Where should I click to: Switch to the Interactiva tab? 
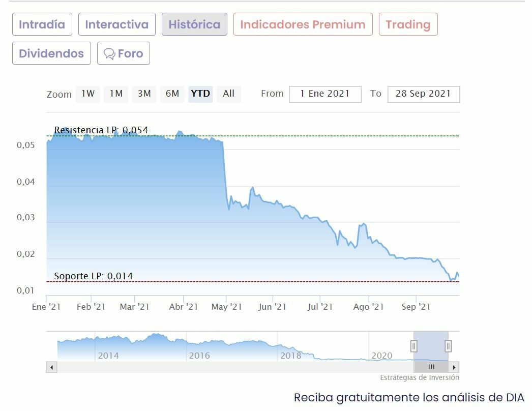tap(117, 24)
